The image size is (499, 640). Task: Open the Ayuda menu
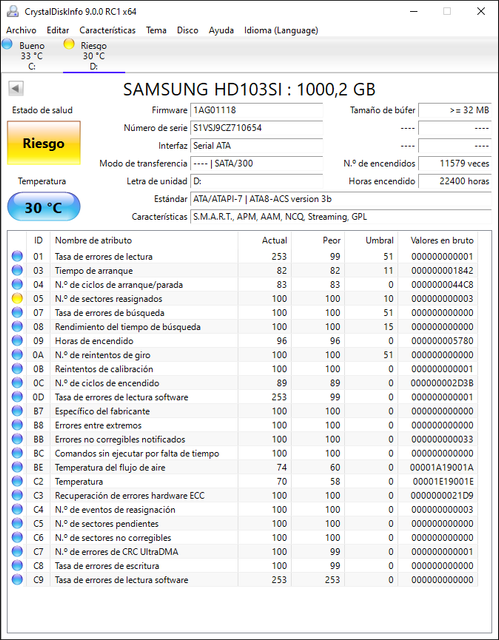click(x=221, y=30)
